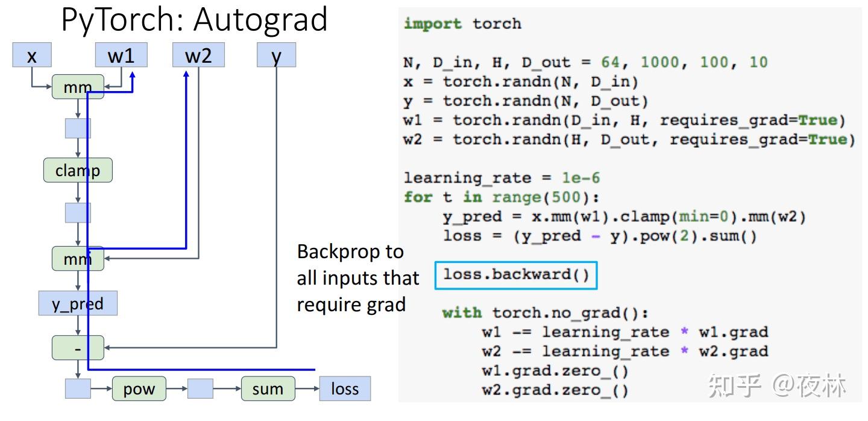Image resolution: width=868 pixels, height=421 pixels.
Task: Click the "learning_rate = 1e-6" line
Action: point(502,178)
